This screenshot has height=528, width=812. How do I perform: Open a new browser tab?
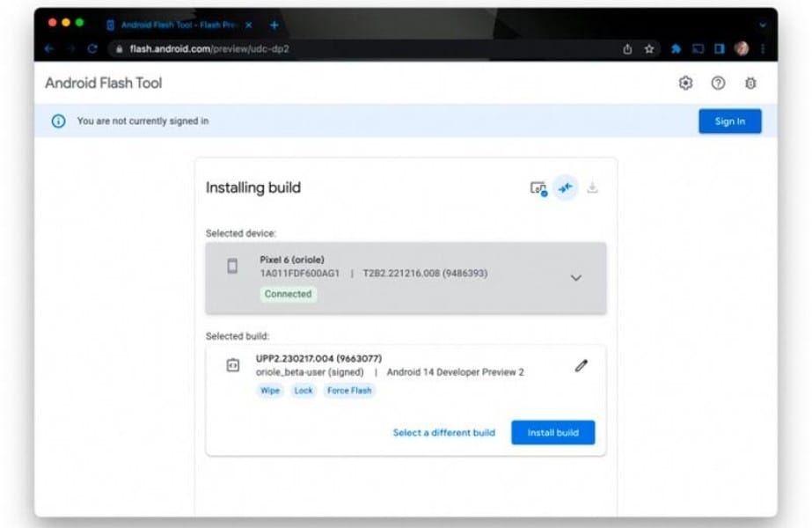click(274, 25)
